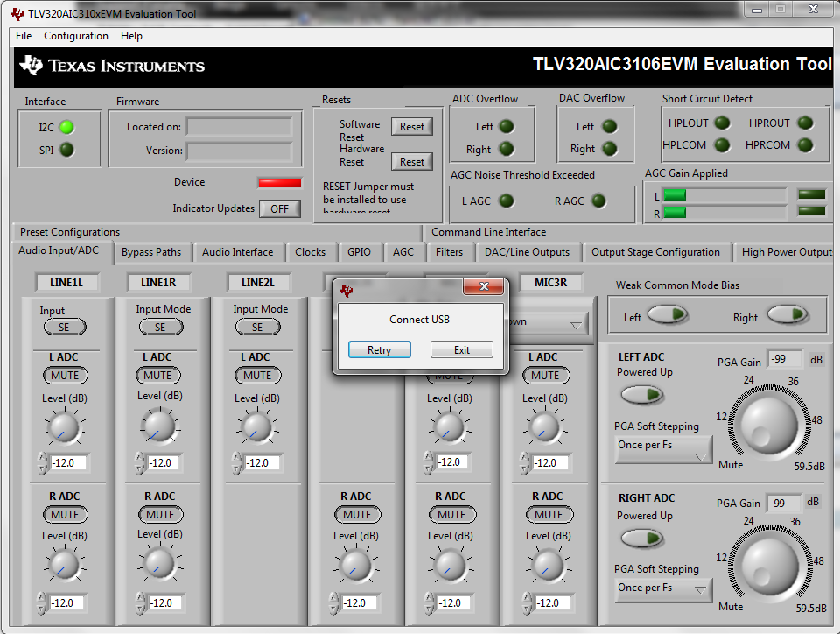Click the L AGC noise threshold LED

[507, 201]
